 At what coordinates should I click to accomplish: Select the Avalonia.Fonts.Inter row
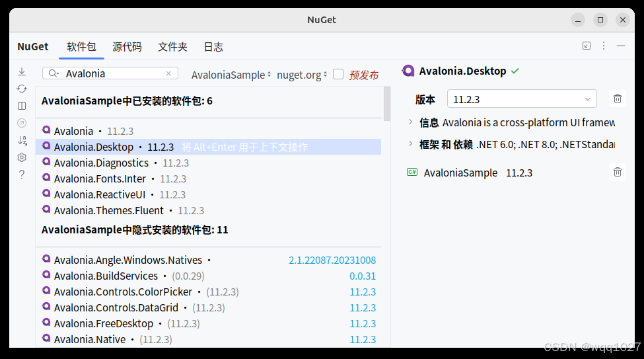pos(208,179)
